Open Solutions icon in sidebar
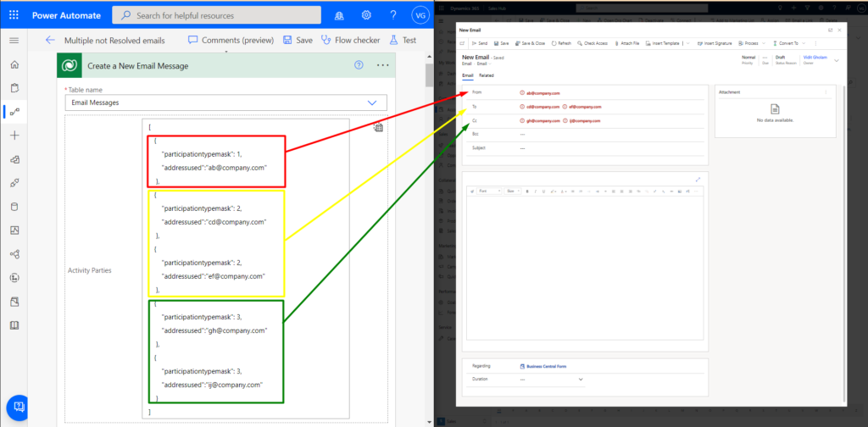This screenshot has width=868, height=427. 14,302
